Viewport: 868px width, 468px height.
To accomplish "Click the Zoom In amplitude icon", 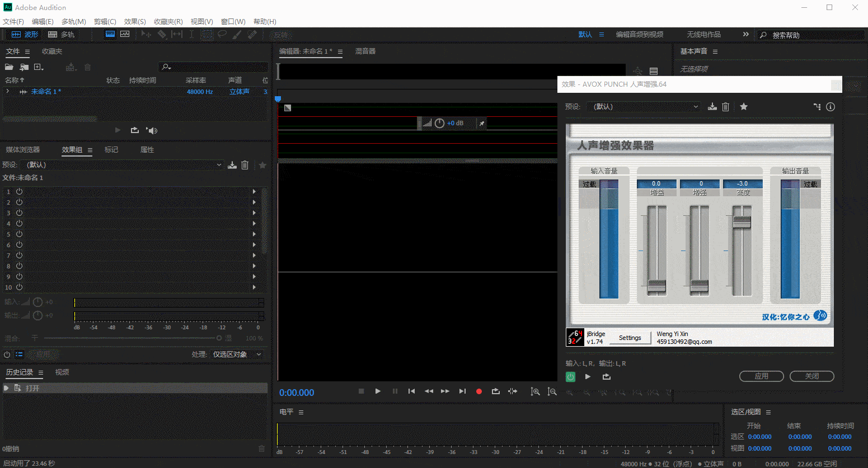I will click(535, 391).
